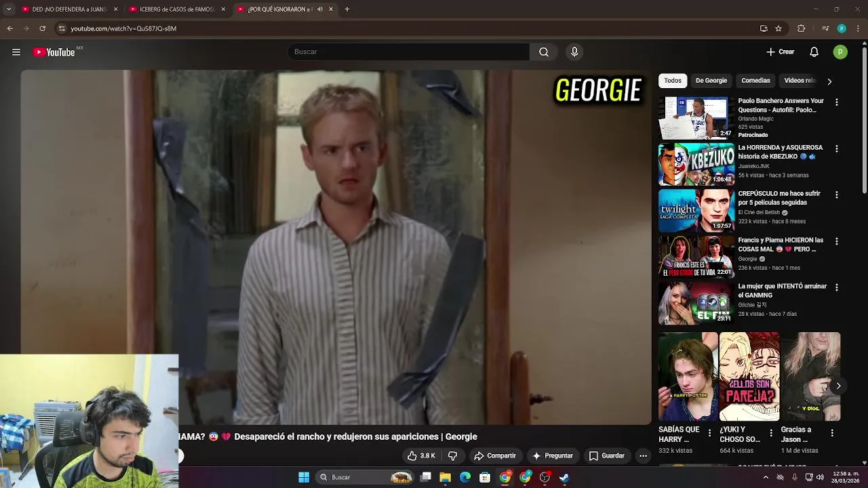This screenshot has height=488, width=868.
Task: Select the Todos filter chip
Action: [673, 81]
